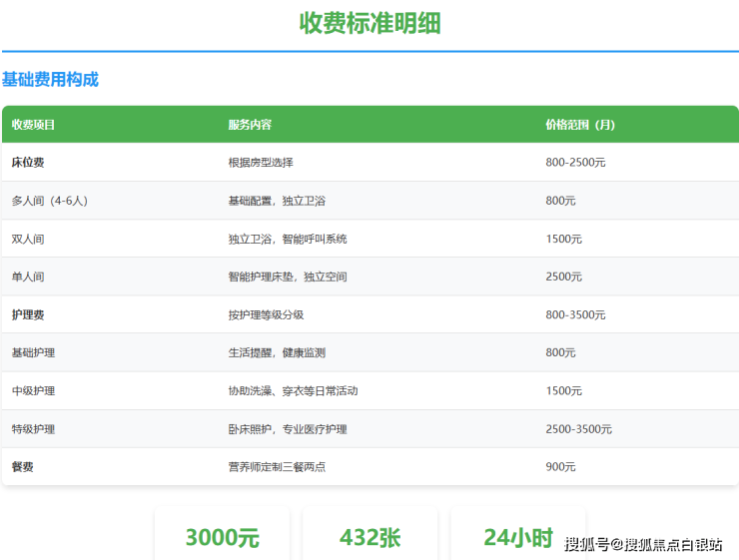
Task: Click the 单人间 price of 2500元
Action: 564,277
